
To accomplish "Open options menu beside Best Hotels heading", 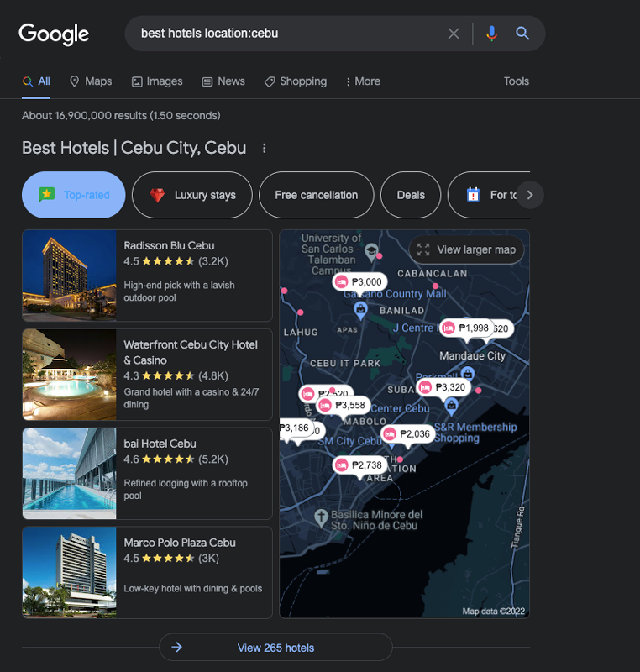I will point(264,149).
